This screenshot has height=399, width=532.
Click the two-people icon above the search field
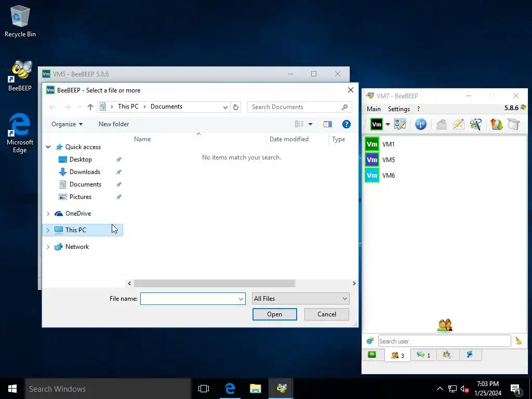click(x=445, y=325)
